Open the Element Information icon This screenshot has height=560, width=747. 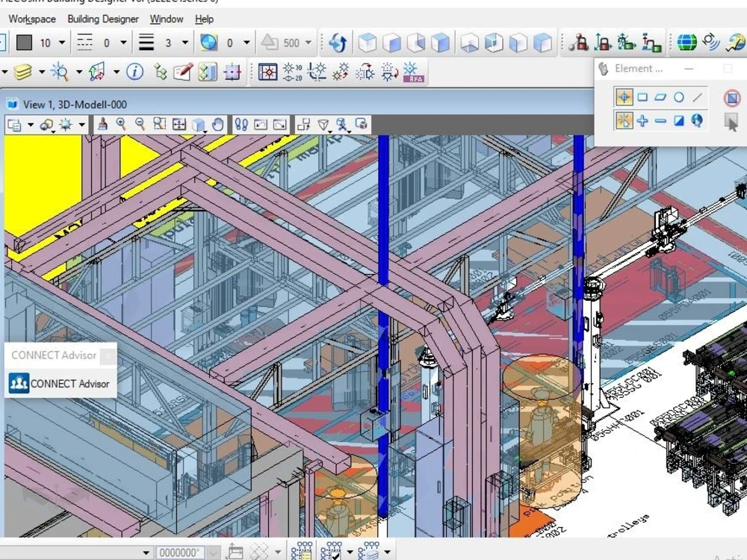click(134, 72)
